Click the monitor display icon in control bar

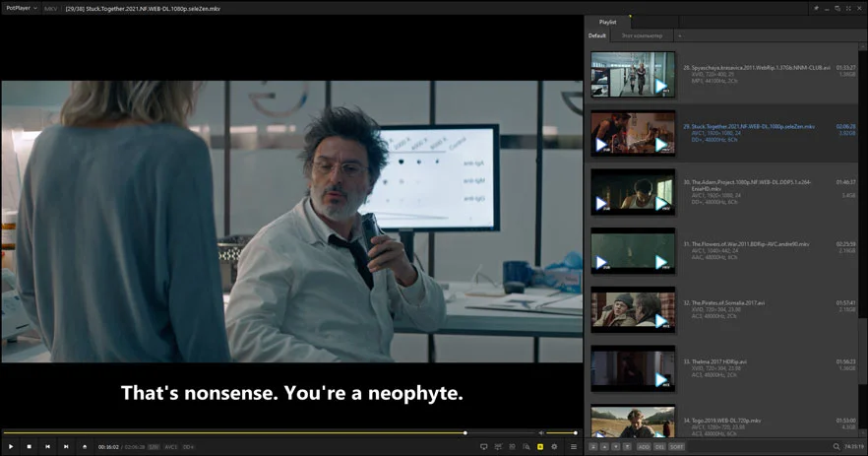(484, 446)
